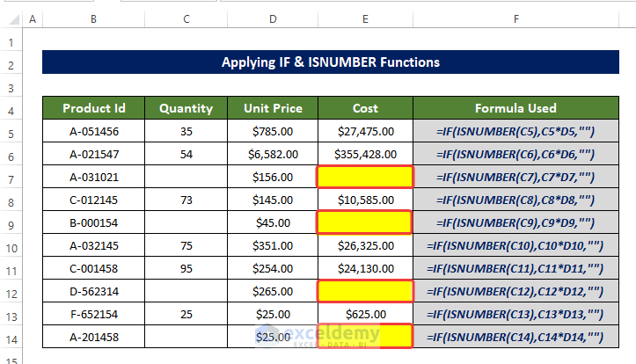Viewport: 636px width, 364px height.
Task: Click the title 'Applying IF & ISNUMBER Functions'
Action: pyautogui.click(x=331, y=62)
